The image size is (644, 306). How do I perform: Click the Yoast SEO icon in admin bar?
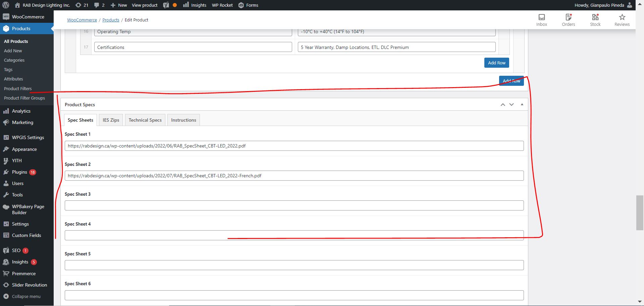tap(166, 5)
